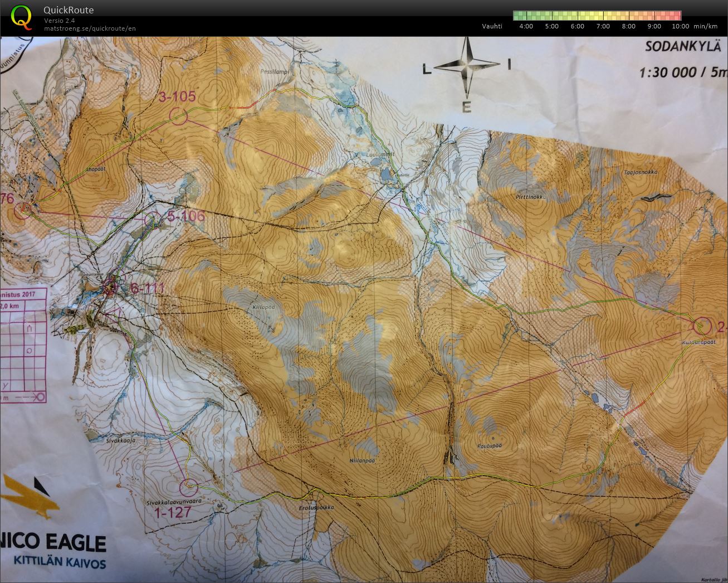Click the Sivakkalaavunvaara place name
Viewport: 728px width, 583px height.
pyautogui.click(x=174, y=501)
